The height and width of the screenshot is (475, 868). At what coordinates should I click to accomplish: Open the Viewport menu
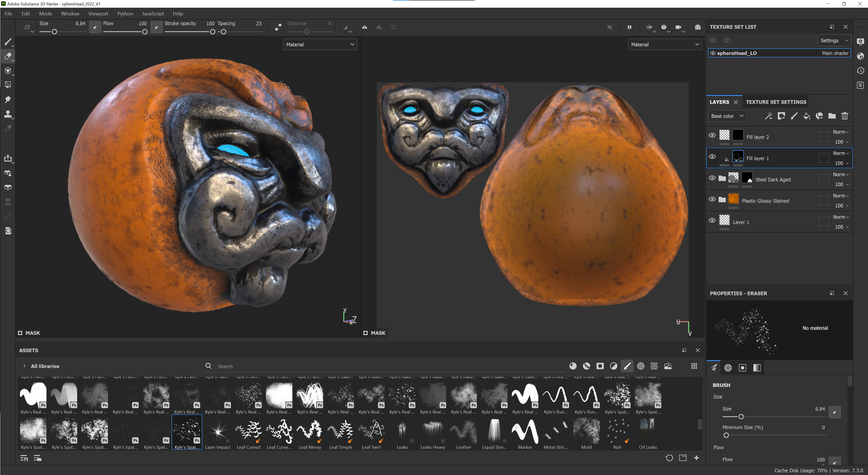point(98,14)
